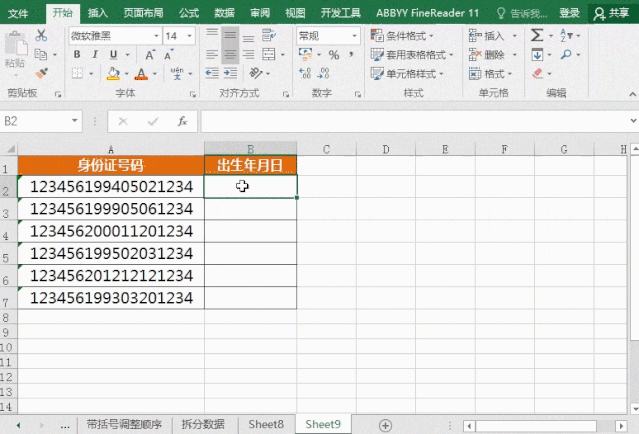The image size is (639, 434).
Task: Click the insert function fx icon
Action: tap(182, 121)
